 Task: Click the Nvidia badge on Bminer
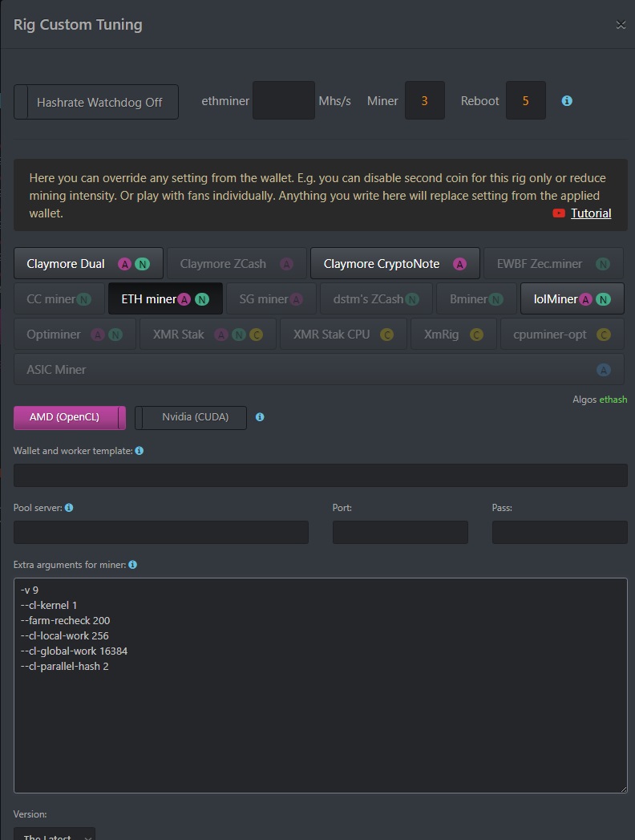point(495,299)
